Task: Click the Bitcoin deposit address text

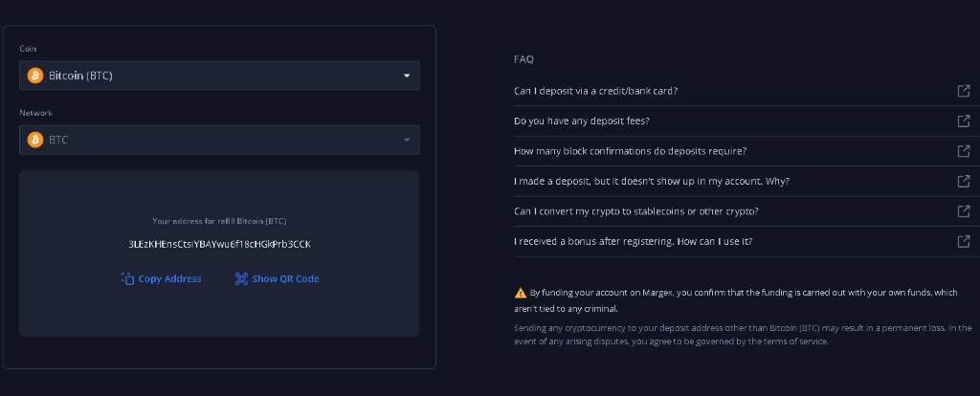Action: click(x=219, y=244)
